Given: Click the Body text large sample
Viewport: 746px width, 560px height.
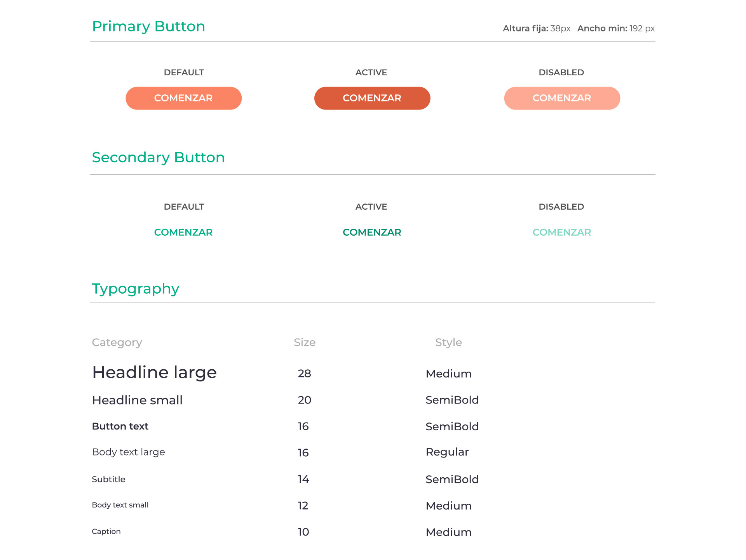Looking at the screenshot, I should point(128,452).
